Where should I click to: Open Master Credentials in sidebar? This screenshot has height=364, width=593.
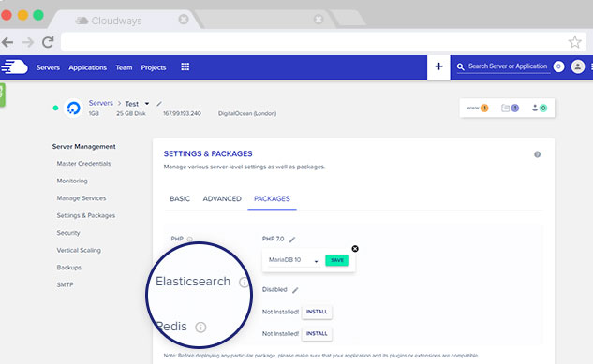click(x=83, y=164)
